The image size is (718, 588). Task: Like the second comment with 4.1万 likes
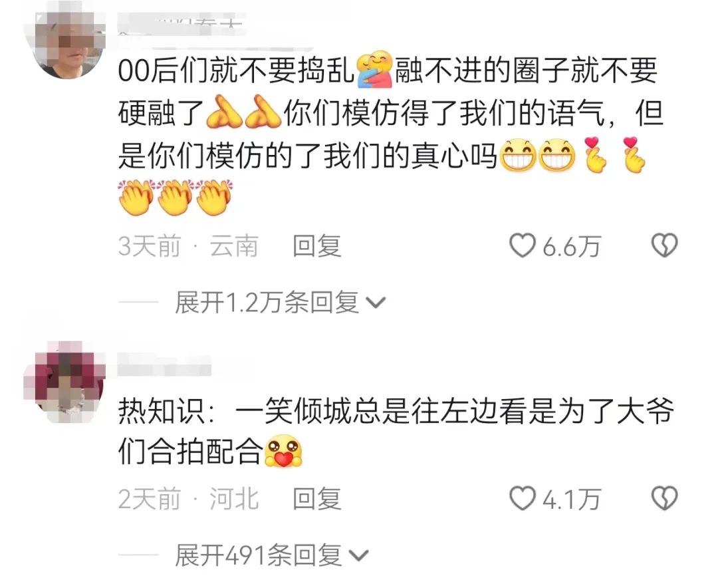(522, 499)
